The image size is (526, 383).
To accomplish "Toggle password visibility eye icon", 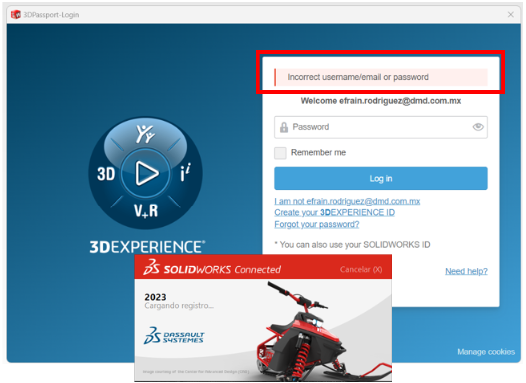I will coord(478,127).
